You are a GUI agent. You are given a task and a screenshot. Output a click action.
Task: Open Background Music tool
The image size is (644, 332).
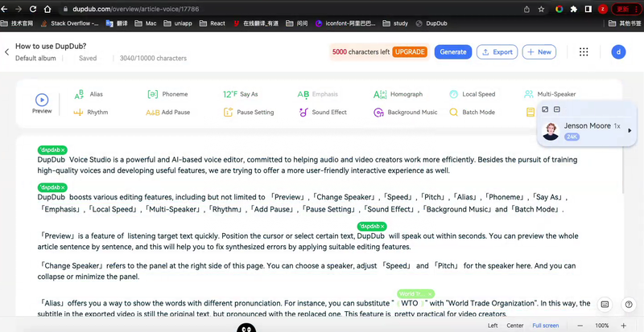pyautogui.click(x=406, y=112)
